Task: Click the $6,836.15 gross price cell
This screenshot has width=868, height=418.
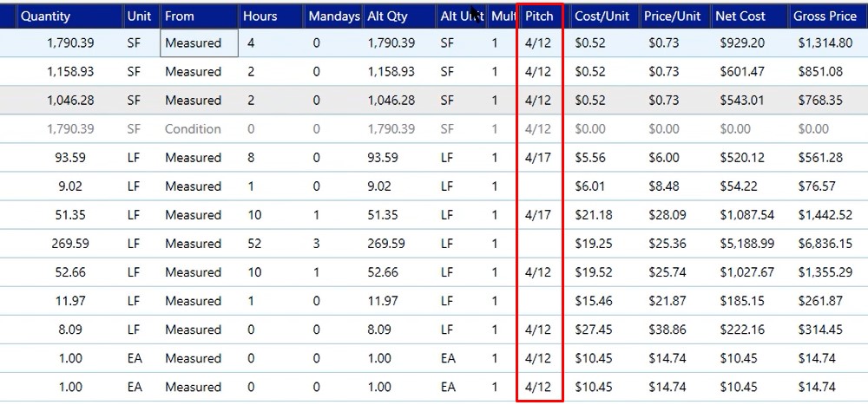Action: pyautogui.click(x=825, y=244)
